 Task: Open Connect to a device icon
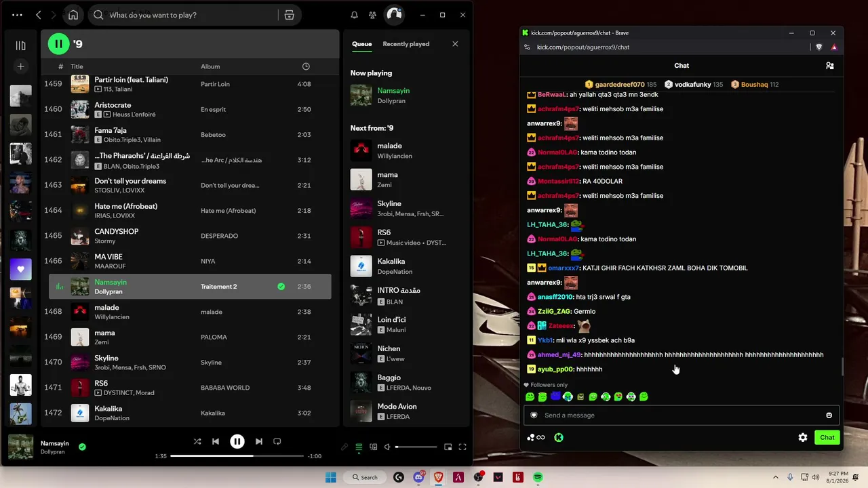point(373,447)
